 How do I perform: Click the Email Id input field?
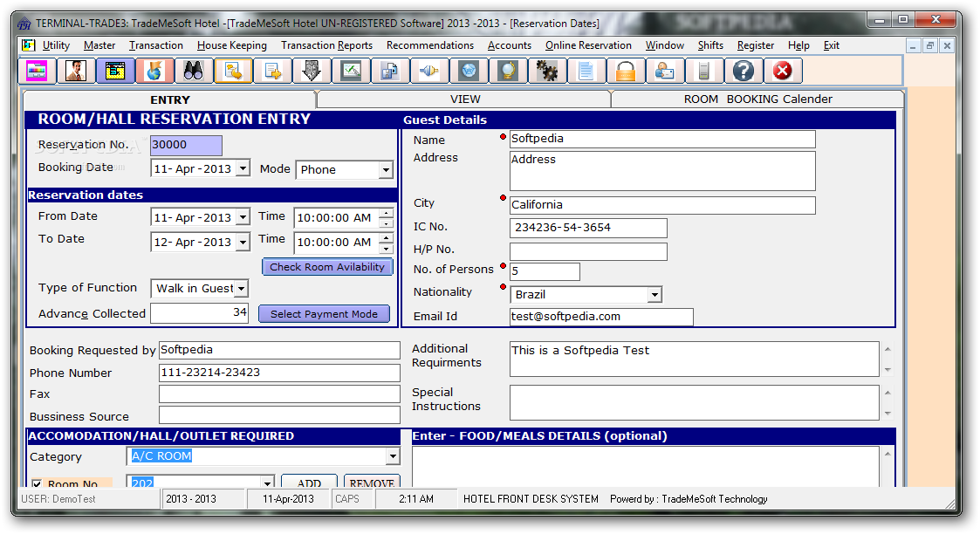601,317
